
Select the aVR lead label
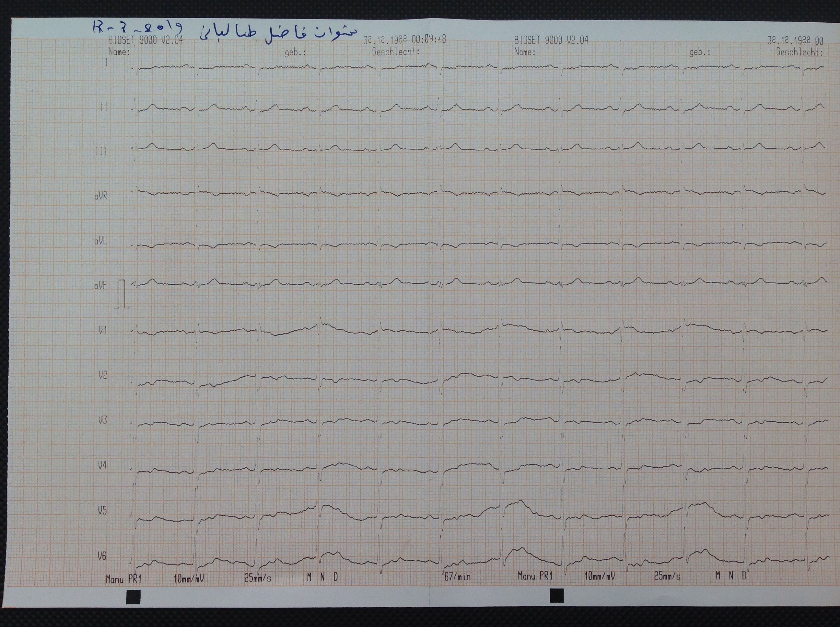tap(101, 197)
